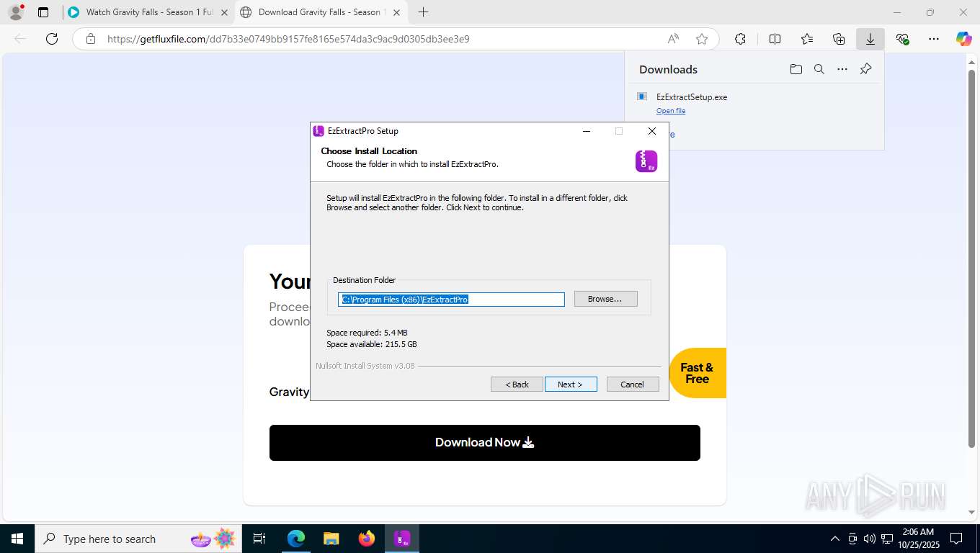This screenshot has width=980, height=553.
Task: Cancel the EzExtractPro installation
Action: 633,385
